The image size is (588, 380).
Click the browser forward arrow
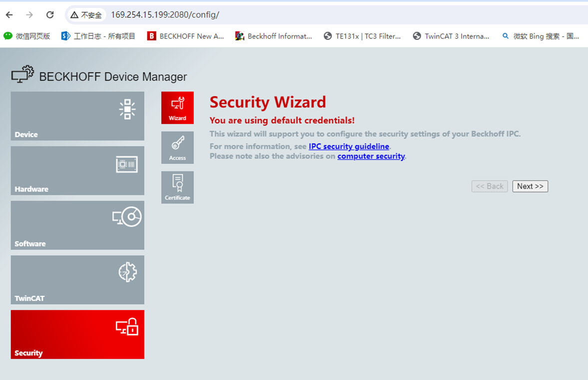(x=29, y=14)
